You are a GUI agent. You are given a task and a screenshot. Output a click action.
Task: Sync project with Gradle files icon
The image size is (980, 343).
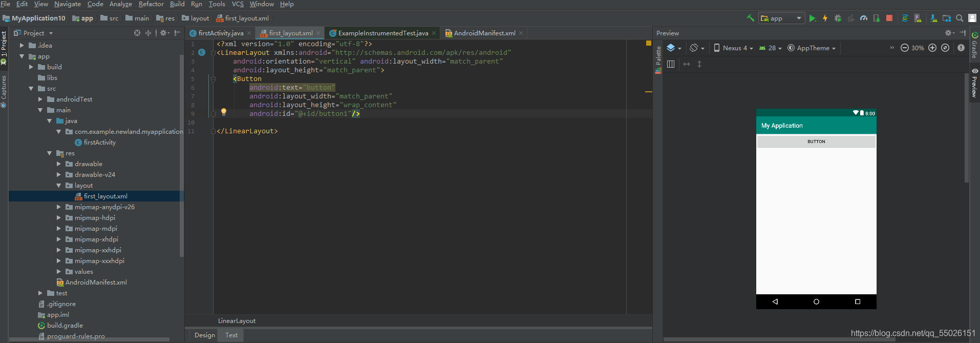[x=905, y=18]
